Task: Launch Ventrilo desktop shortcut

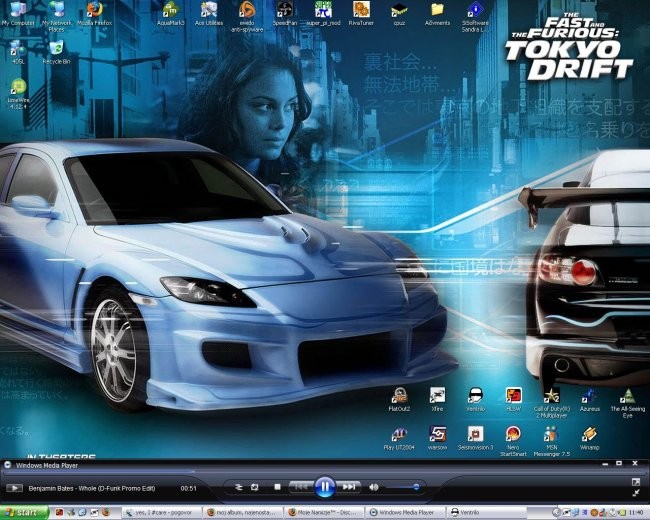Action: coord(475,400)
